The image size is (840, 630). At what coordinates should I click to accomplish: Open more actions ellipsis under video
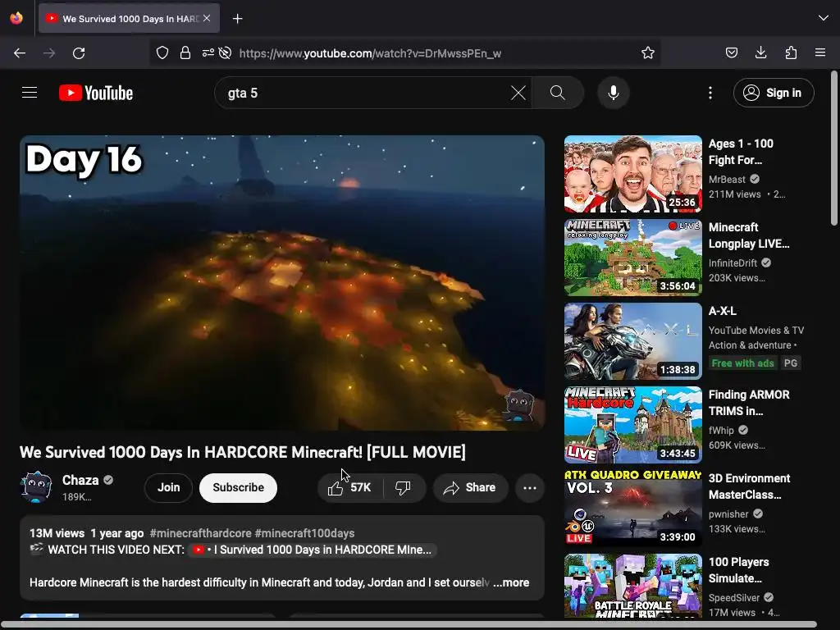[x=530, y=487]
